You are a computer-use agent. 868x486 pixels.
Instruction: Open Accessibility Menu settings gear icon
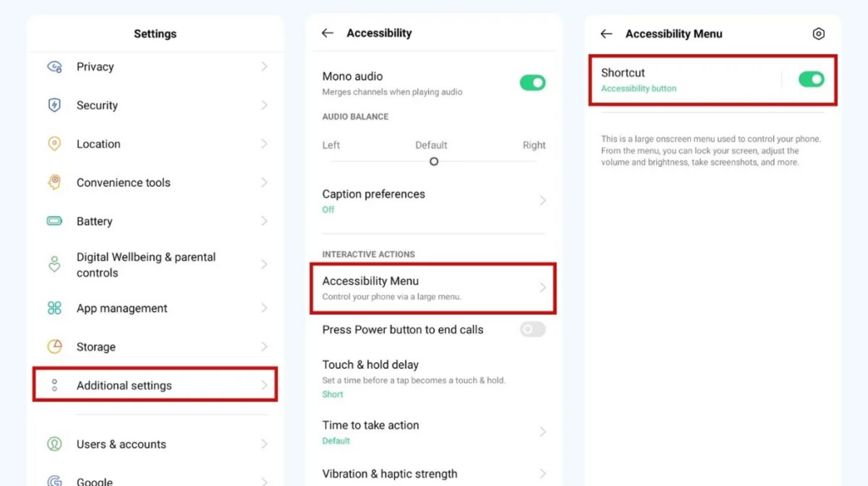pyautogui.click(x=818, y=34)
